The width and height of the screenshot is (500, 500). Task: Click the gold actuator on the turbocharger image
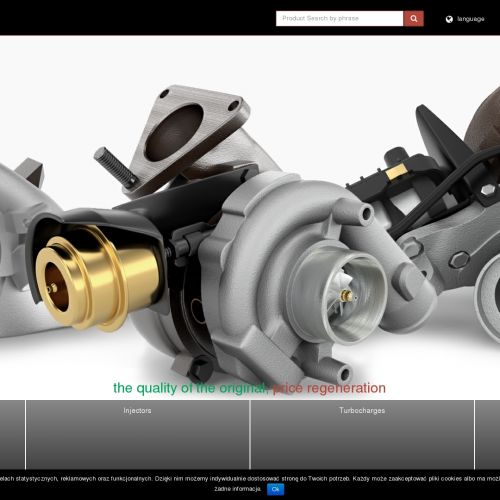(x=97, y=278)
